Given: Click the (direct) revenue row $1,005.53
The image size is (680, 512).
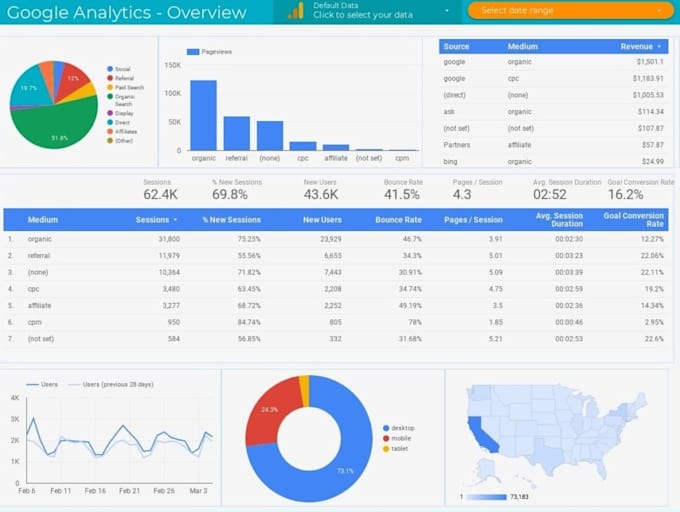Looking at the screenshot, I should pos(554,95).
